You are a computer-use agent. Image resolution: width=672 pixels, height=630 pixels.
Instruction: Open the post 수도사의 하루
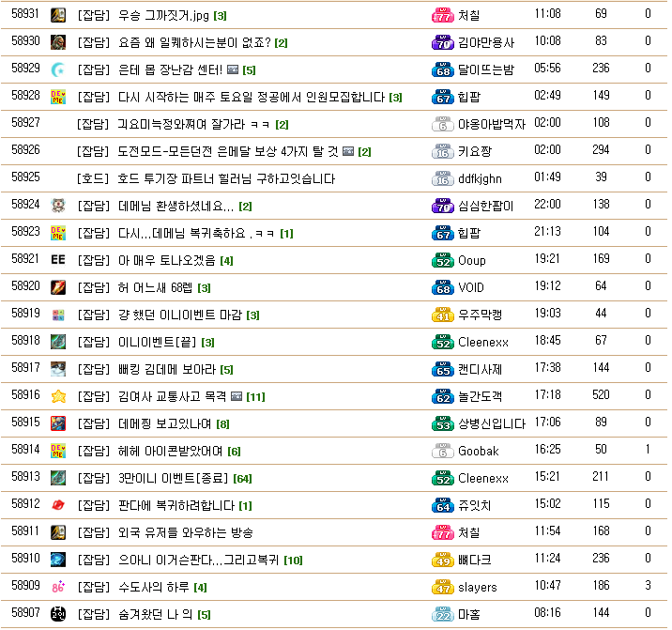click(x=154, y=588)
